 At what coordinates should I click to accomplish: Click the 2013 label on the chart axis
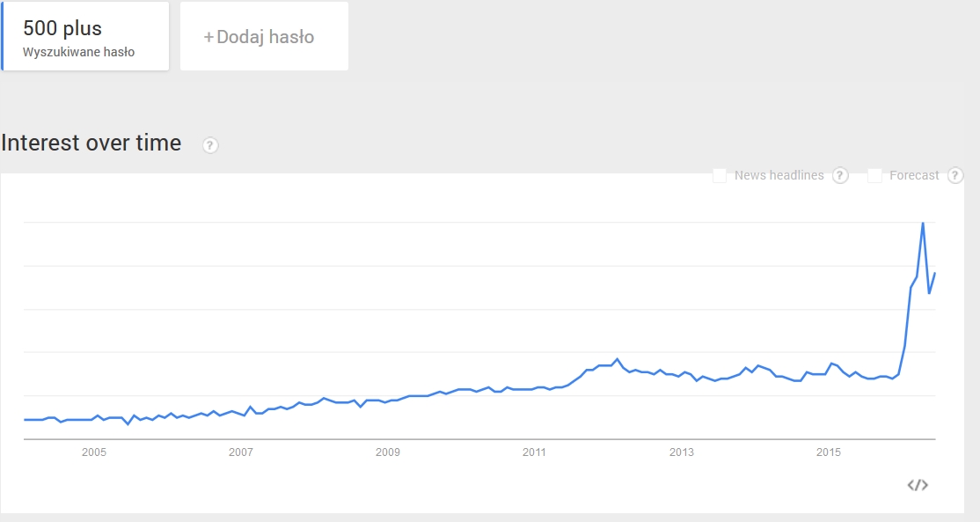pyautogui.click(x=681, y=452)
